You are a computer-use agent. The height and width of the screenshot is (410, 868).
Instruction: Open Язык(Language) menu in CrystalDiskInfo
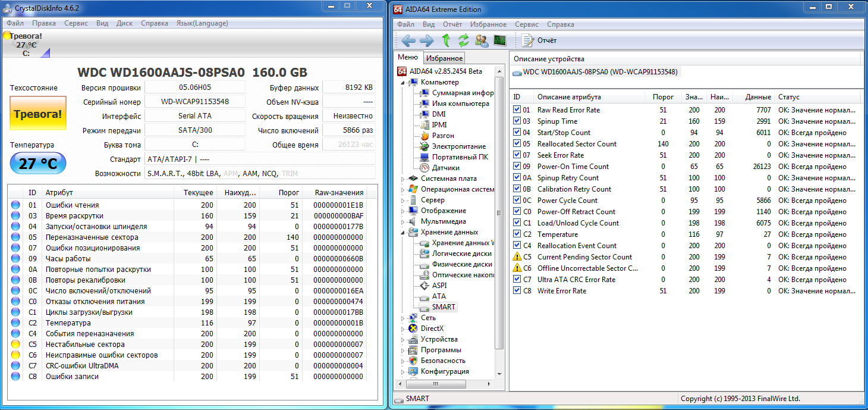click(202, 23)
